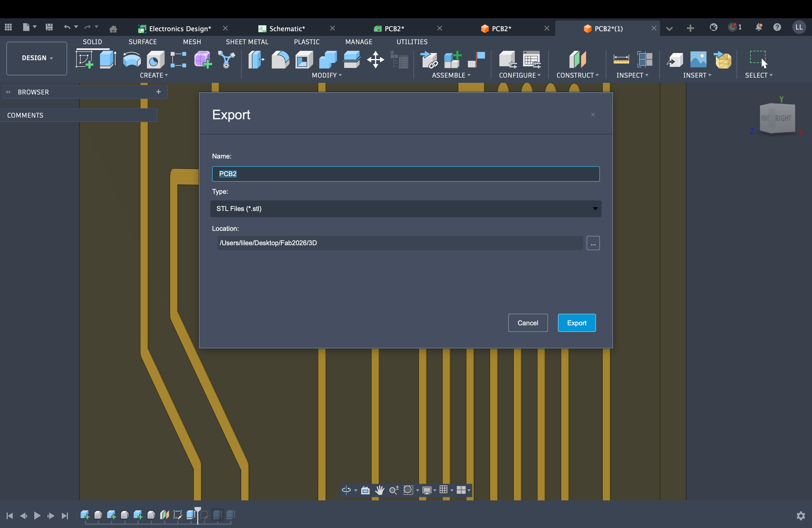Create a New Component in Assemble
This screenshot has width=812, height=528.
point(453,60)
